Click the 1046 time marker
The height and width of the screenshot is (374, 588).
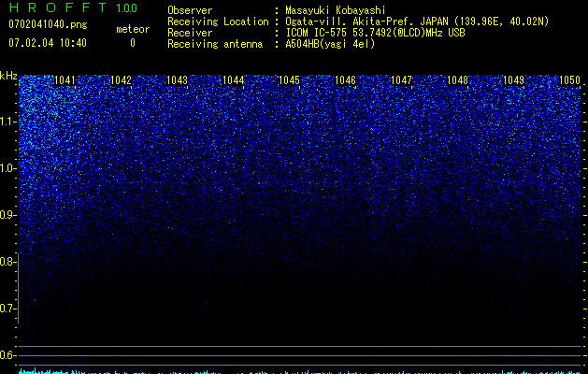point(345,80)
